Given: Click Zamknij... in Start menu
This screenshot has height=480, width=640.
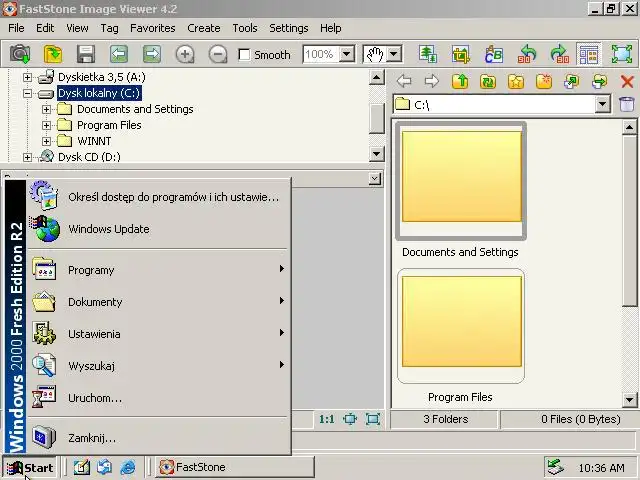Looking at the screenshot, I should tap(158, 438).
